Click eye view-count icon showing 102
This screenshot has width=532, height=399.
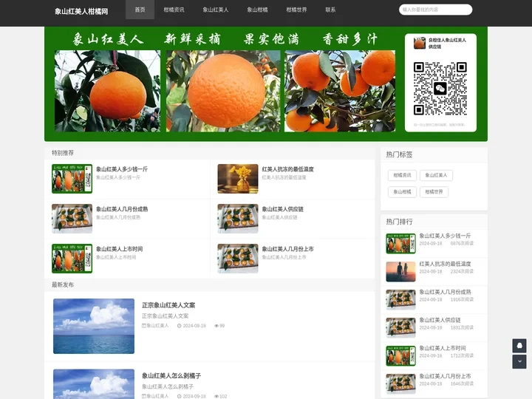216,396
